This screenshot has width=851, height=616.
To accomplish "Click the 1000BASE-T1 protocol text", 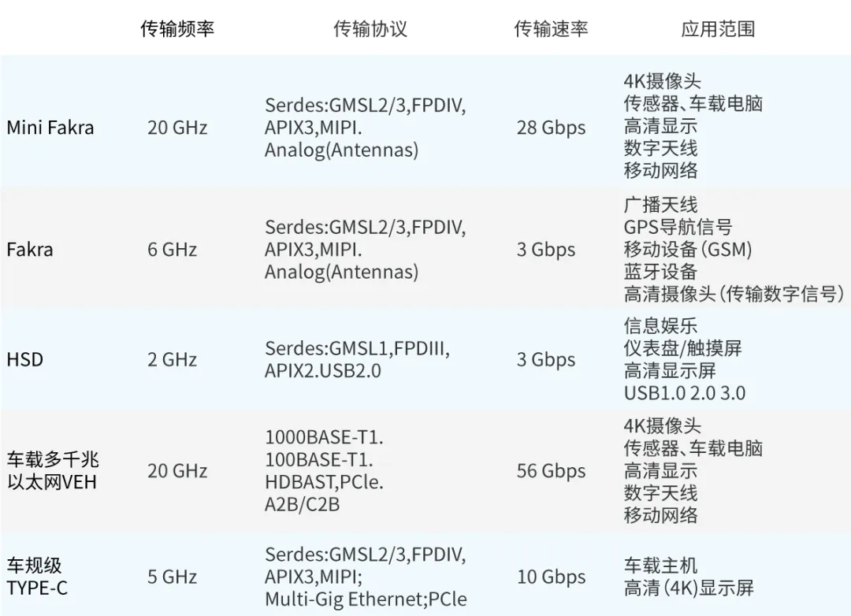I will tap(324, 437).
